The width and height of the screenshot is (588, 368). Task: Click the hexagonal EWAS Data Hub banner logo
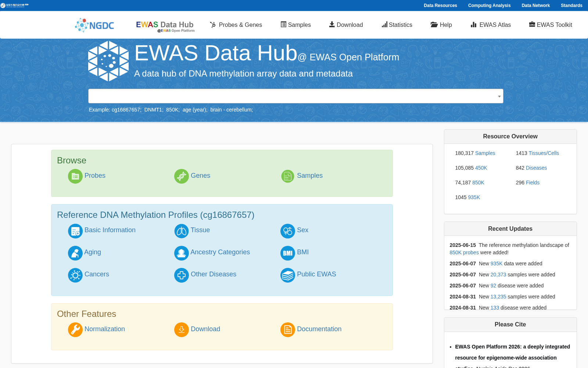click(x=108, y=61)
